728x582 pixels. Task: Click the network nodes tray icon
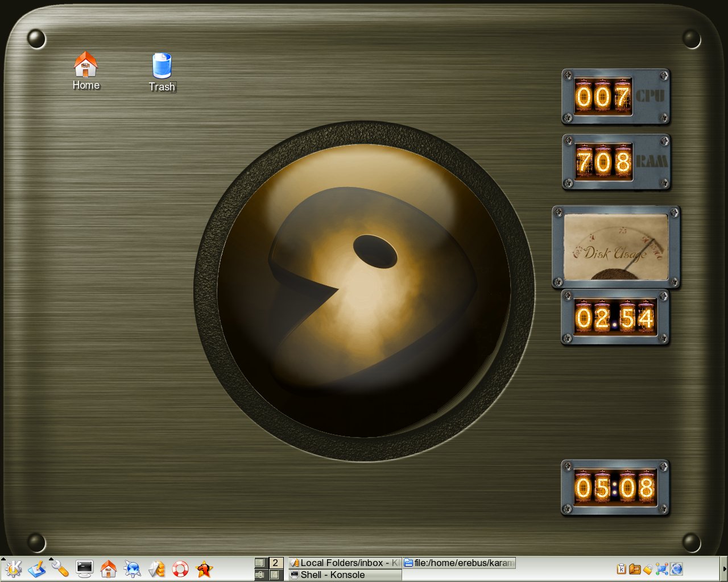pyautogui.click(x=662, y=569)
